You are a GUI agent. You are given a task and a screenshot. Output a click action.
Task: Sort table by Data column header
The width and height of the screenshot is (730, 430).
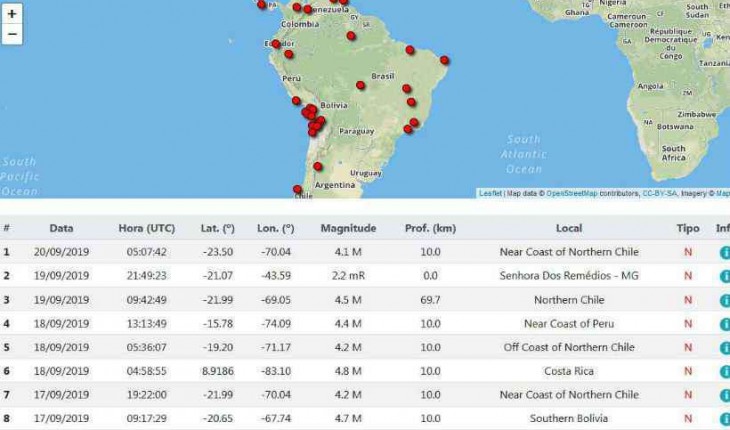(61, 228)
